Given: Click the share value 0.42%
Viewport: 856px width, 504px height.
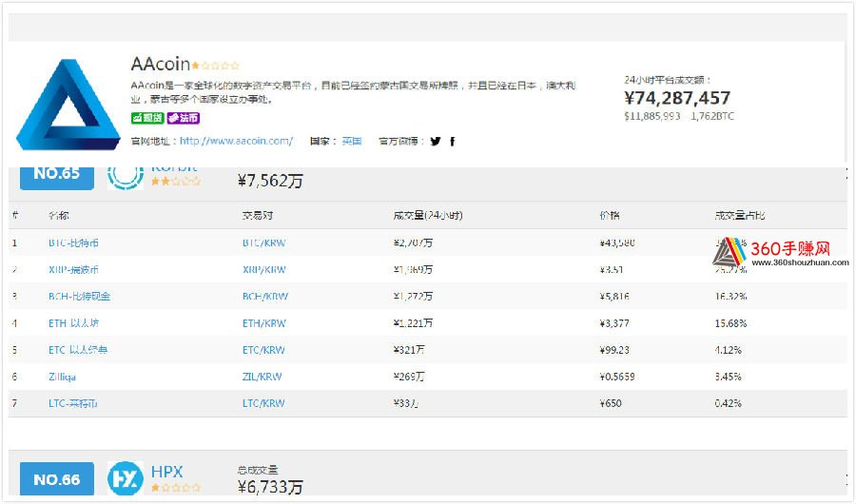Looking at the screenshot, I should pyautogui.click(x=728, y=403).
